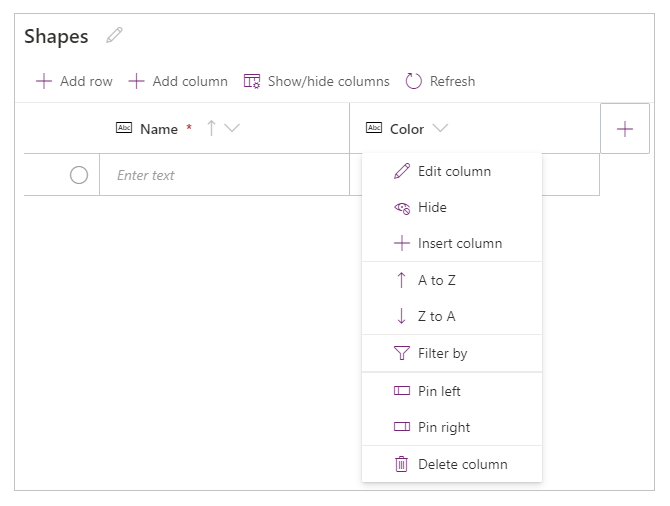670x506 pixels.
Task: Click the Abc type icon beside Name
Action: 124,127
